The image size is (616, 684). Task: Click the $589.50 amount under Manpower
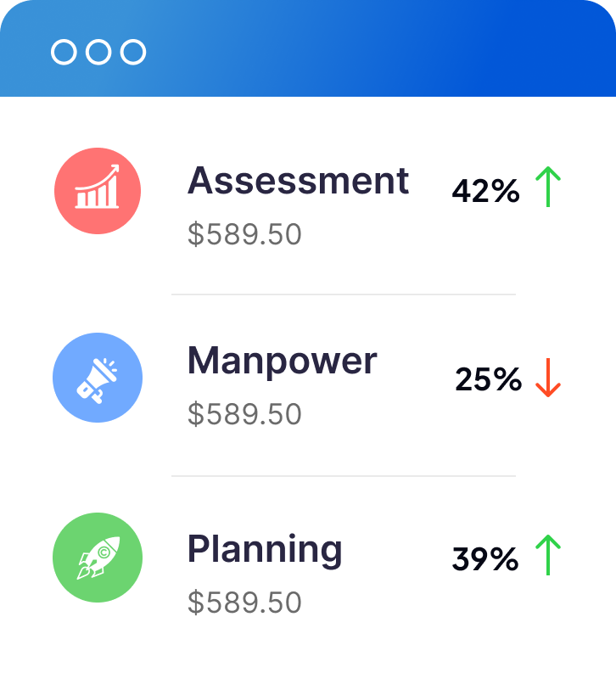pyautogui.click(x=244, y=414)
